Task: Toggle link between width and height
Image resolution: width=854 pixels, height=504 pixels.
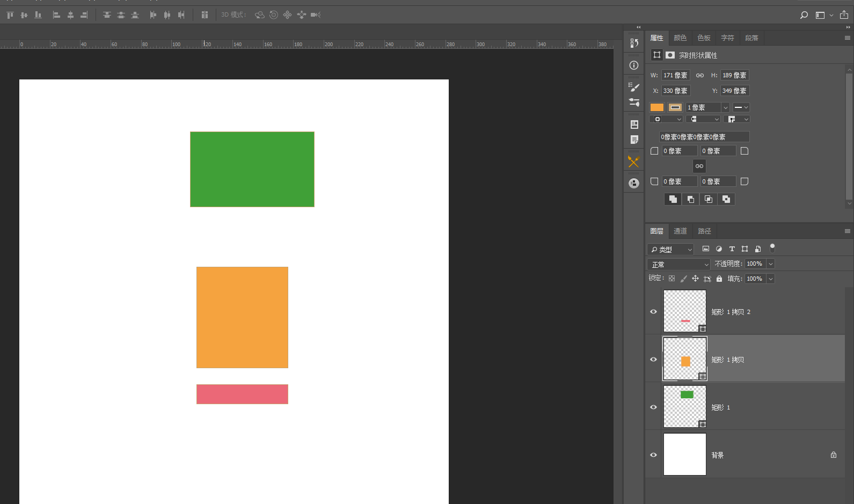Action: (x=700, y=76)
